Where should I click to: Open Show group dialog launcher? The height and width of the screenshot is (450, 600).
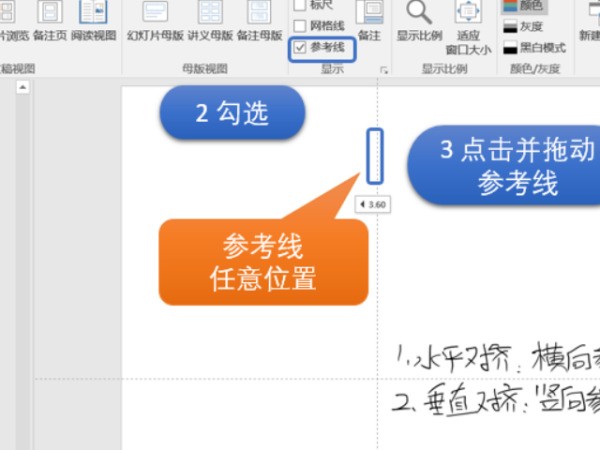pyautogui.click(x=384, y=70)
